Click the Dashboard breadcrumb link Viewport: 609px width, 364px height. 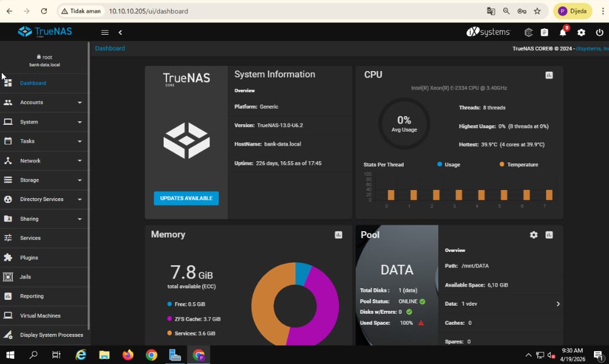pos(110,49)
